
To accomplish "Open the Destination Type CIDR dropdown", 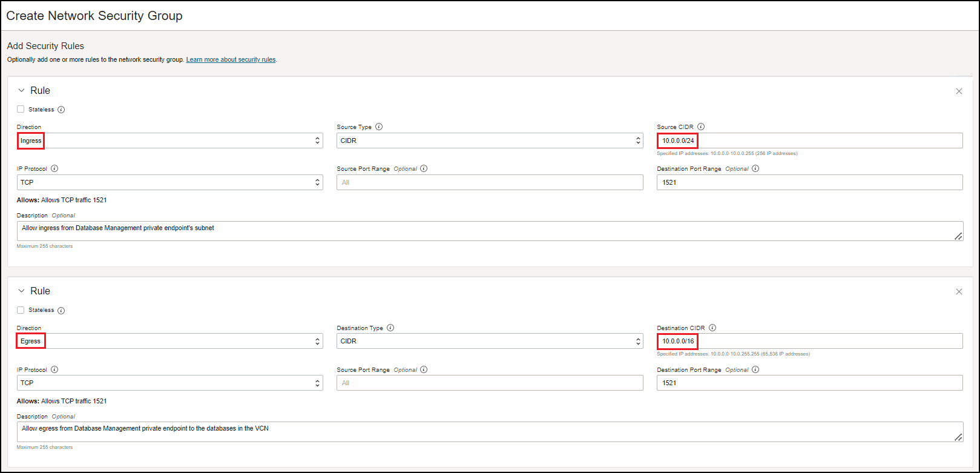I will click(489, 342).
